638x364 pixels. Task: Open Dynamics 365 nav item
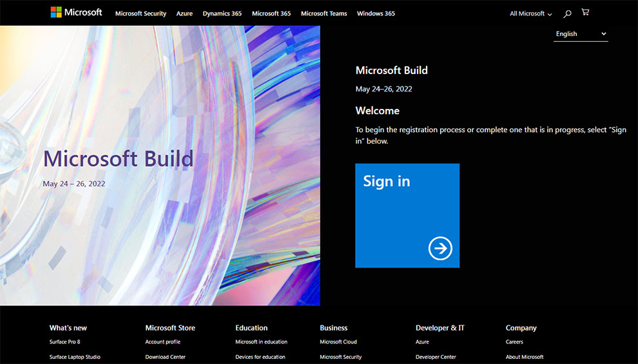point(222,14)
